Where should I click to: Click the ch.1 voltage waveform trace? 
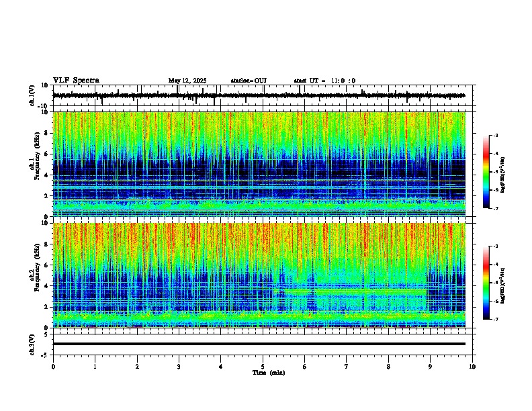pyautogui.click(x=259, y=95)
